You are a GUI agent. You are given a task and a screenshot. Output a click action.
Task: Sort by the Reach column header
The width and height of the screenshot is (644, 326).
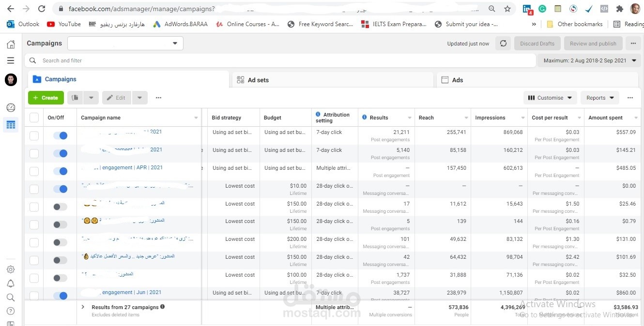coord(426,118)
